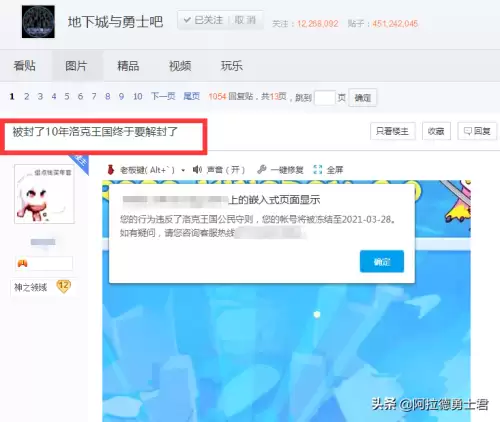Go to page 8
The image size is (500, 422).
point(107,97)
